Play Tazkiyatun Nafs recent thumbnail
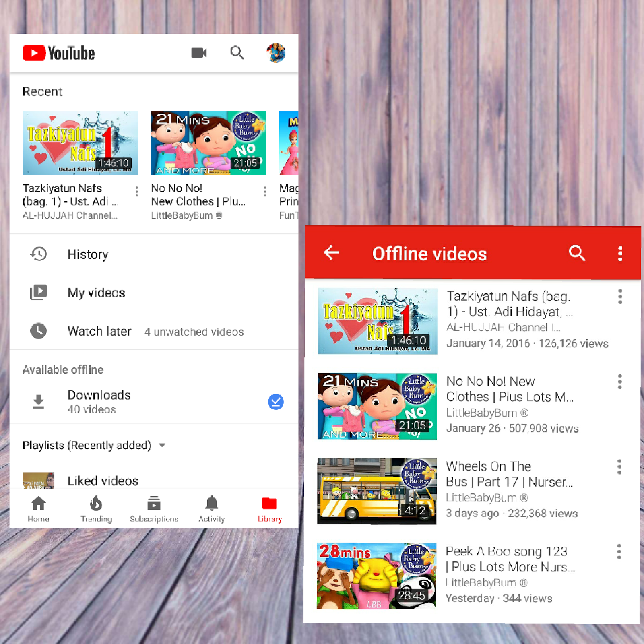Viewport: 644px width, 644px height. (x=80, y=143)
